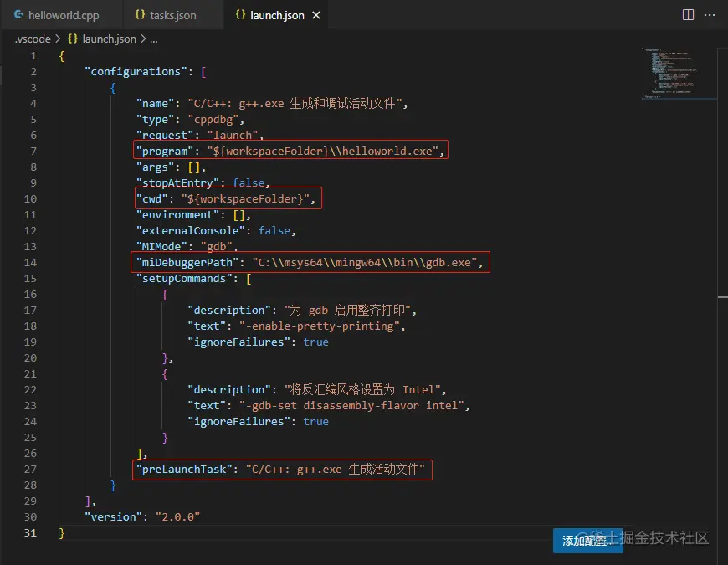The height and width of the screenshot is (565, 728).
Task: Click the preLaunchTask g++.exe value string
Action: (336, 470)
